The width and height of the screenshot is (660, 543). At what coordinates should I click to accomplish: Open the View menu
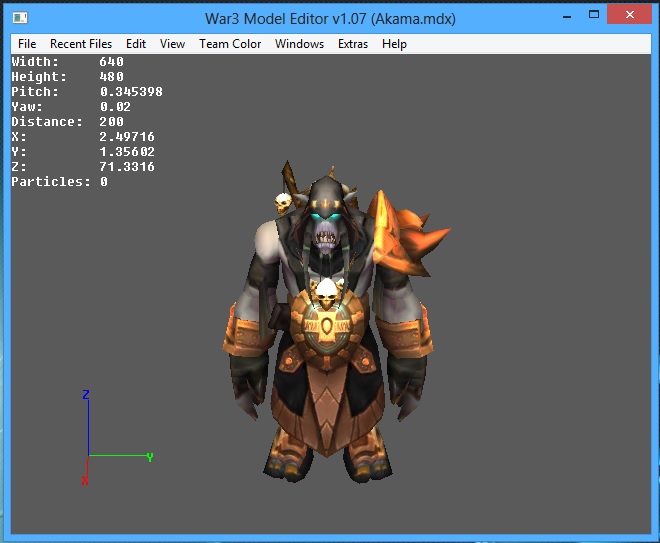(172, 44)
